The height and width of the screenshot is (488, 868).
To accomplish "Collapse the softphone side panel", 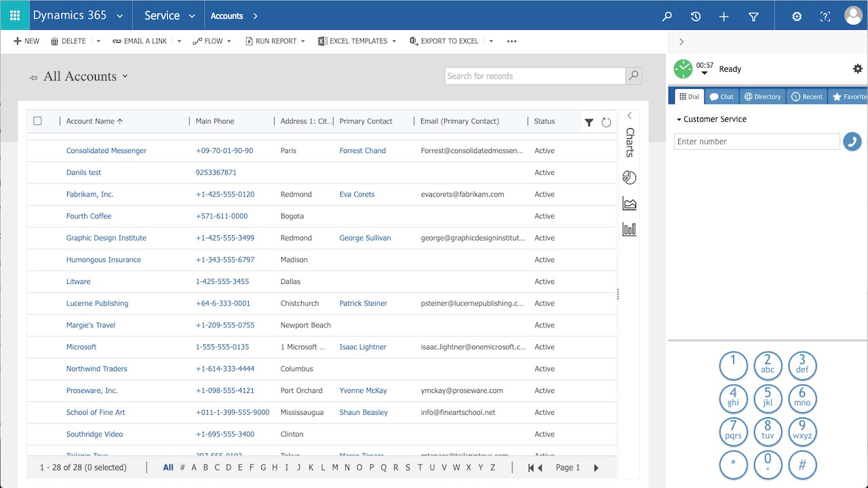I will [x=682, y=42].
